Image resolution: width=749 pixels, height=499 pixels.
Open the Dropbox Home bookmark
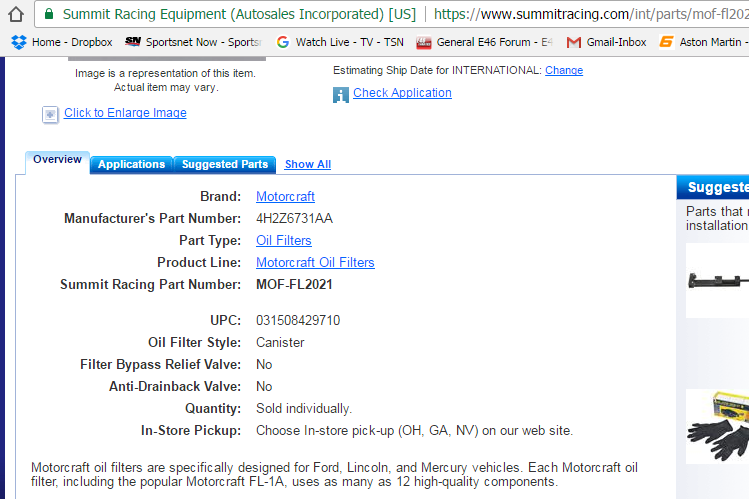[x=62, y=42]
